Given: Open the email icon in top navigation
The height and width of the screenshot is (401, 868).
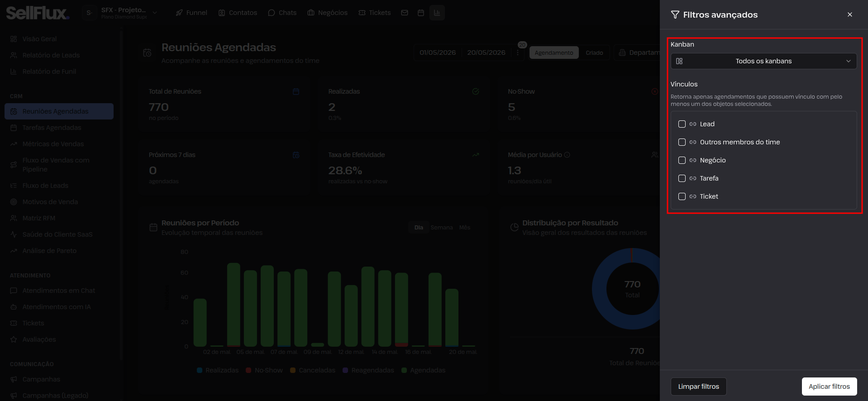Looking at the screenshot, I should pyautogui.click(x=405, y=13).
